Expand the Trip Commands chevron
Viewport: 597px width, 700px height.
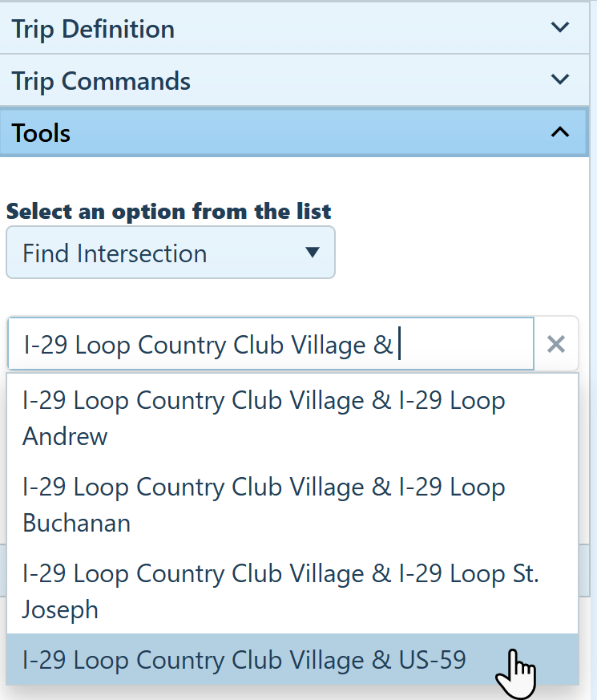click(560, 79)
